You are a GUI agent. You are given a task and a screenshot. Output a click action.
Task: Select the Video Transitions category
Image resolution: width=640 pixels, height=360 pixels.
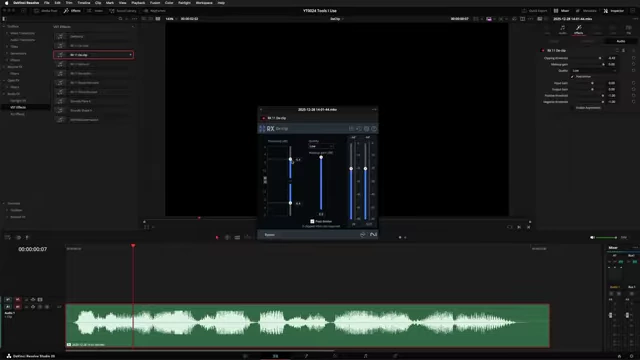tap(22, 33)
